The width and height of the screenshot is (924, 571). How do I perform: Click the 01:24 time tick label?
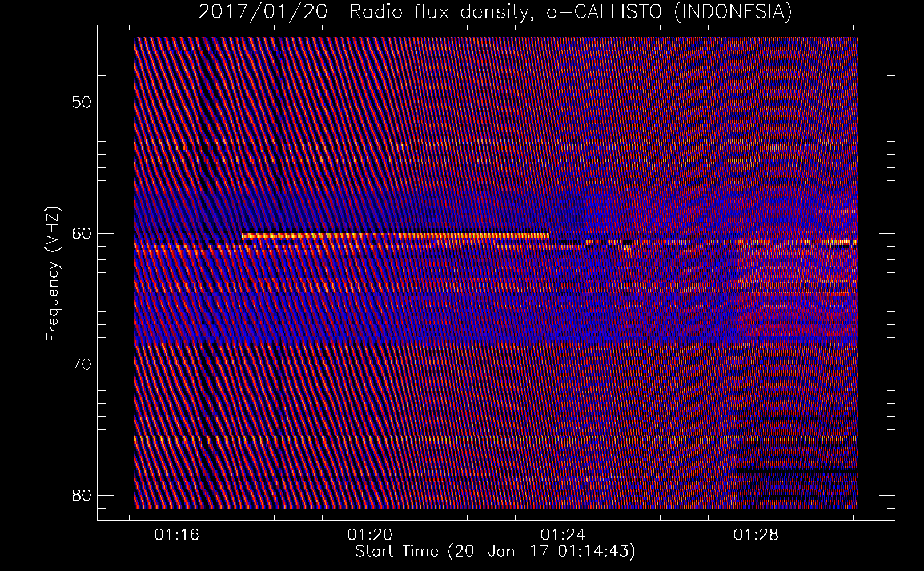(564, 535)
